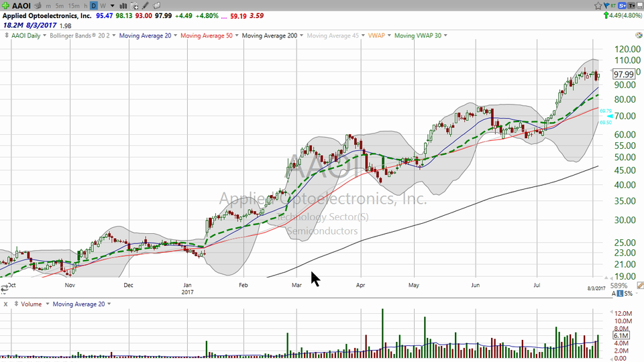Add AAOI to favorites with star icon

(x=598, y=6)
